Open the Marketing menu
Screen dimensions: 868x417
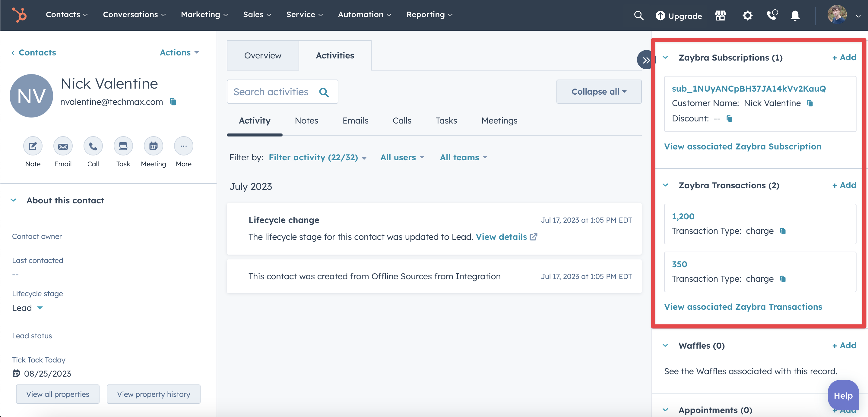204,14
